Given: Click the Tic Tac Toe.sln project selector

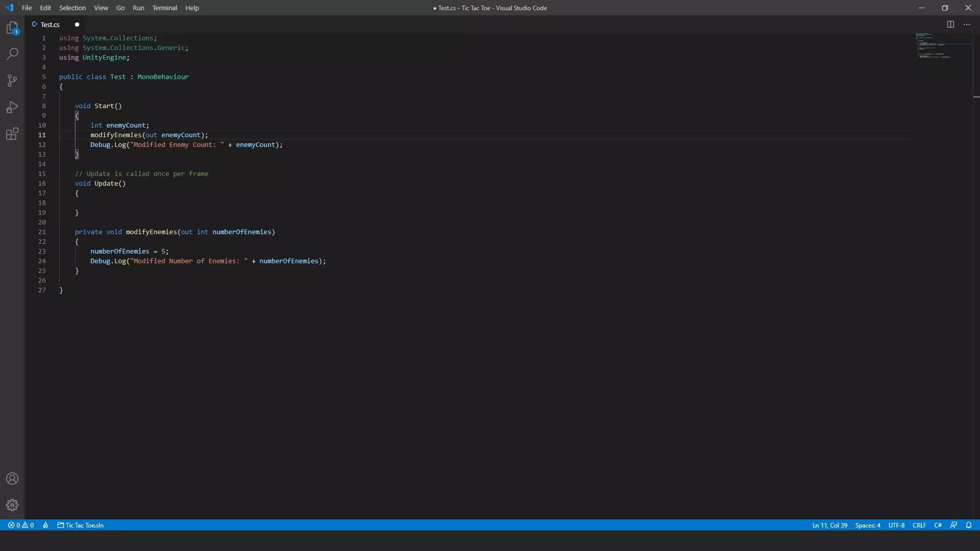Looking at the screenshot, I should click(x=81, y=525).
